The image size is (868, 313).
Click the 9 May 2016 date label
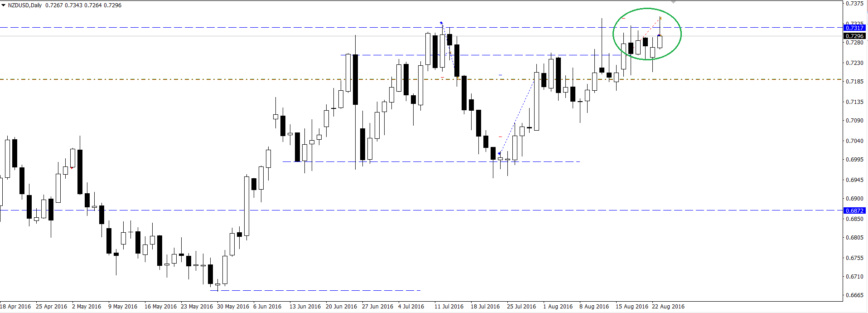123,307
